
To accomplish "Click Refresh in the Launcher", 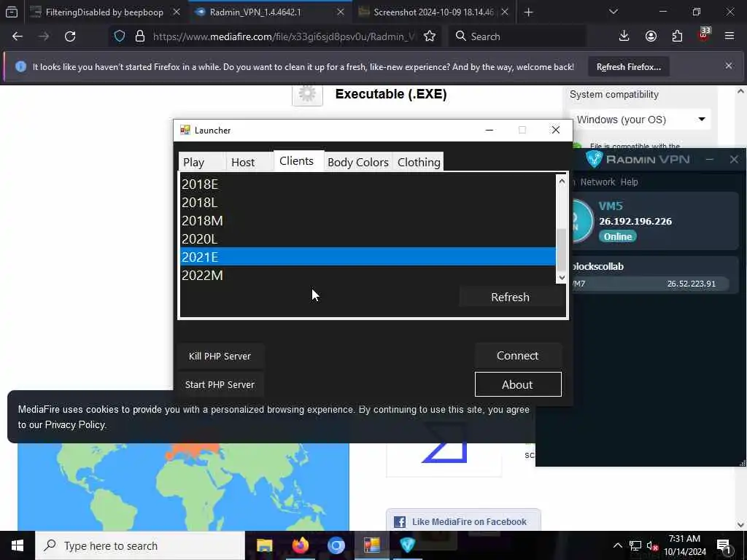I will [x=510, y=297].
